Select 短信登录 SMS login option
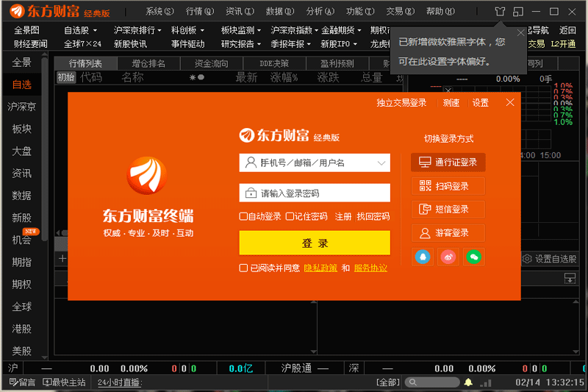588x392 pixels. point(448,210)
